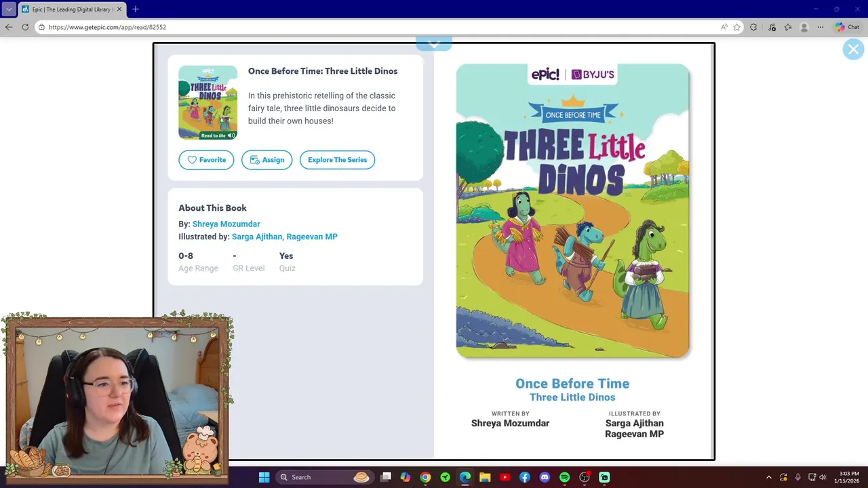The width and height of the screenshot is (868, 488).
Task: Click the small Three Little Dinos cover thumbnail
Action: [x=208, y=102]
